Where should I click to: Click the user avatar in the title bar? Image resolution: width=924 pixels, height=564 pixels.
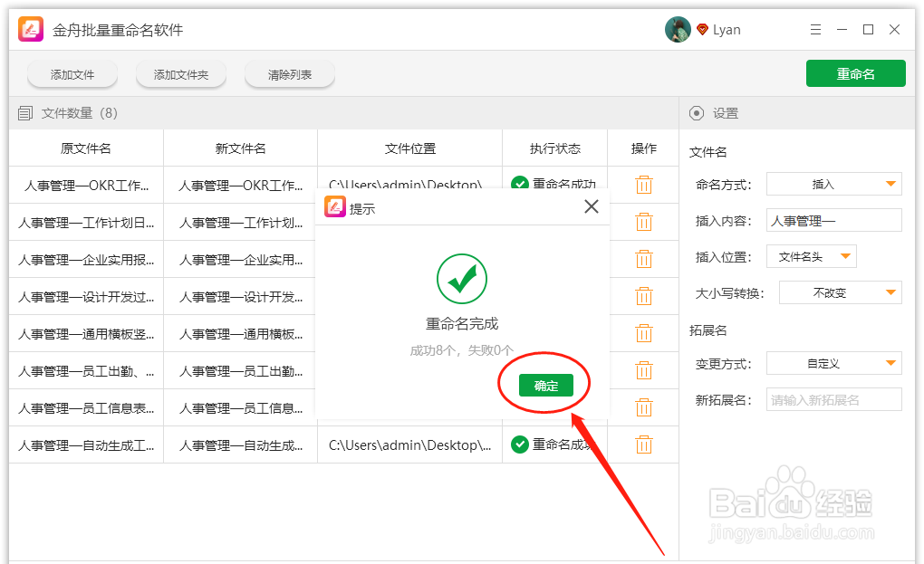[x=677, y=28]
